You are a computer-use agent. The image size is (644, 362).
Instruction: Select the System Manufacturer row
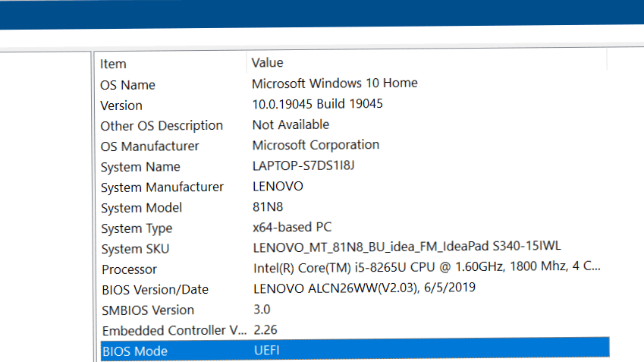tap(162, 187)
